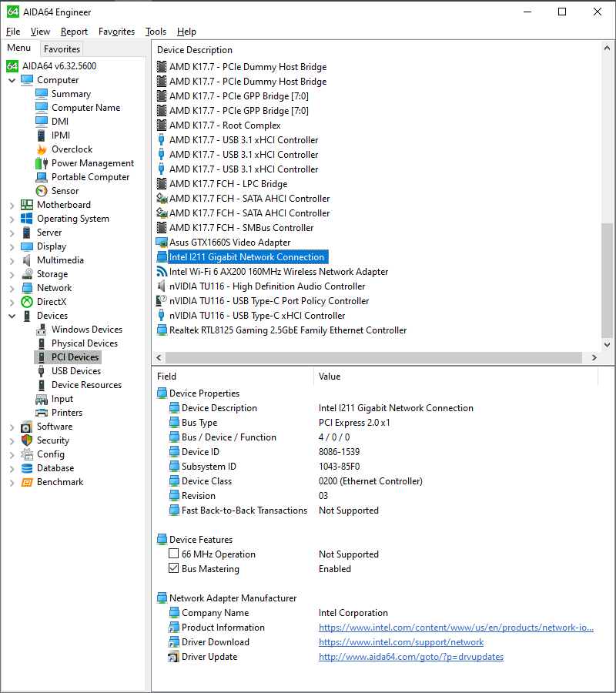Click the Security shield icon
Image resolution: width=616 pixels, height=693 pixels.
coord(27,440)
